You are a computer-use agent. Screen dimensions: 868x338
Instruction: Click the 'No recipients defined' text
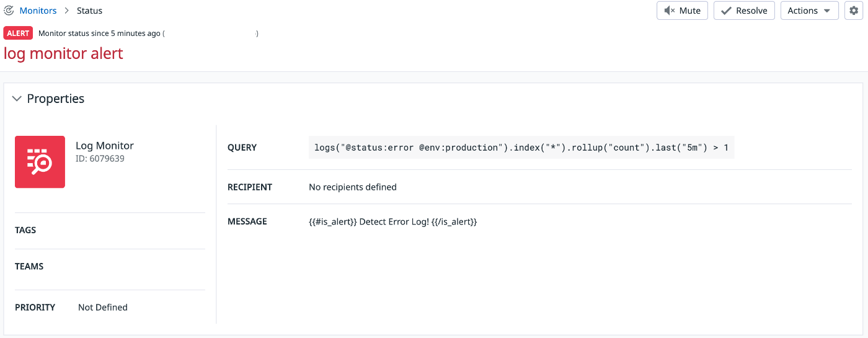click(353, 187)
